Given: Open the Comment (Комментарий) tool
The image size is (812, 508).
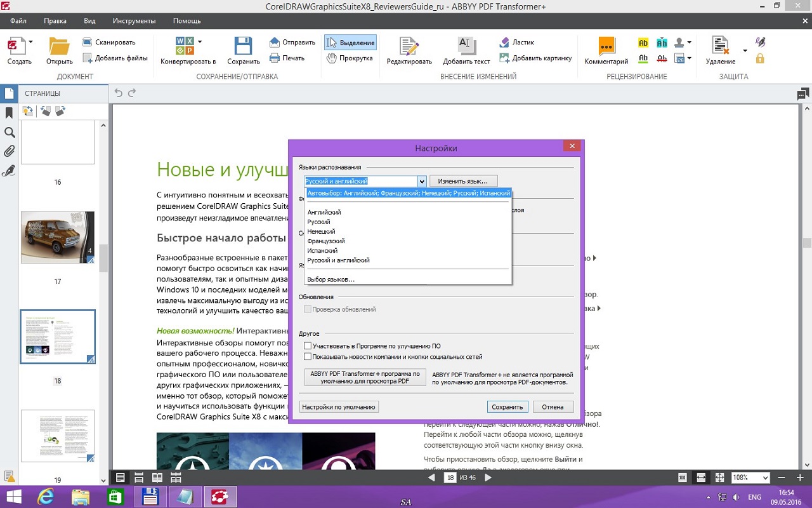Looking at the screenshot, I should pyautogui.click(x=606, y=46).
